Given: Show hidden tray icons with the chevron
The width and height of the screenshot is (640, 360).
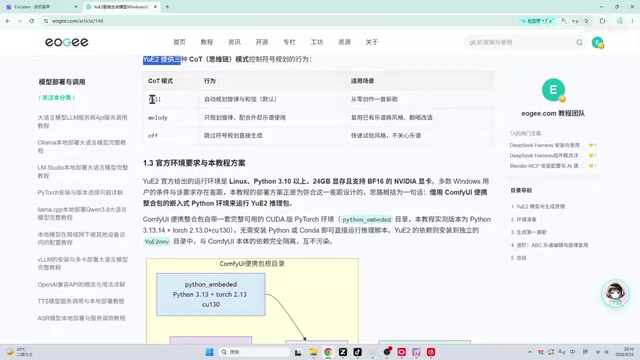Looking at the screenshot, I should [530, 352].
